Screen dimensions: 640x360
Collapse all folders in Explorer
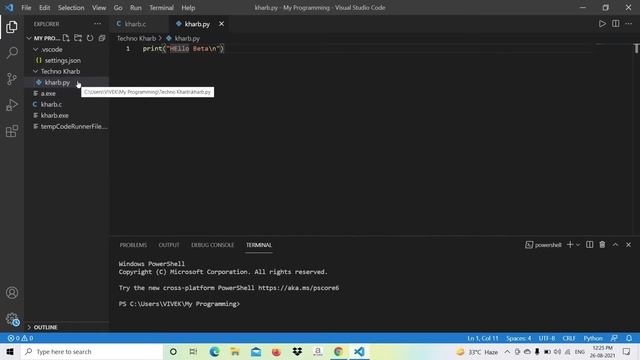(102, 38)
